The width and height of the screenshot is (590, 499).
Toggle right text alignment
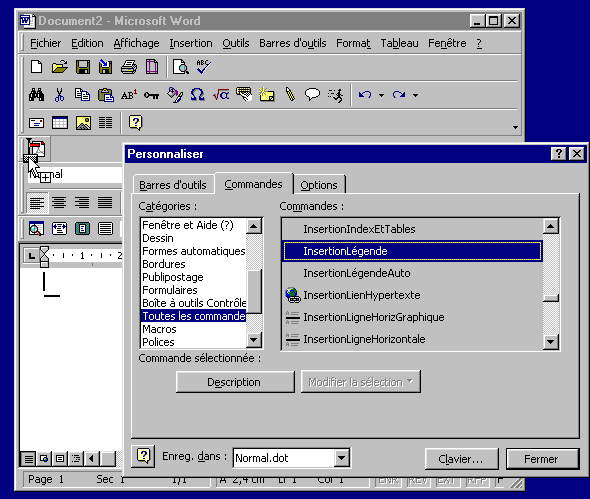coord(82,203)
